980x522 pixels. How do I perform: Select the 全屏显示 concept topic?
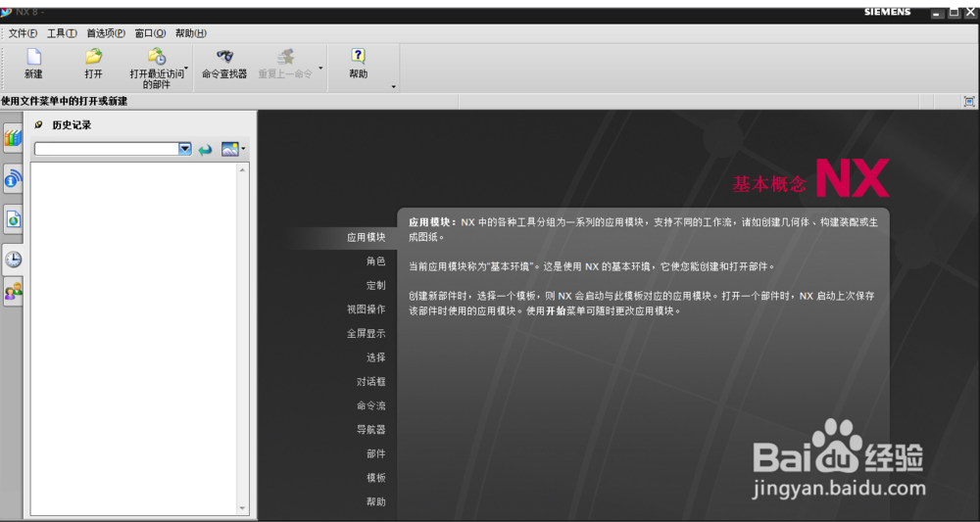coord(367,333)
